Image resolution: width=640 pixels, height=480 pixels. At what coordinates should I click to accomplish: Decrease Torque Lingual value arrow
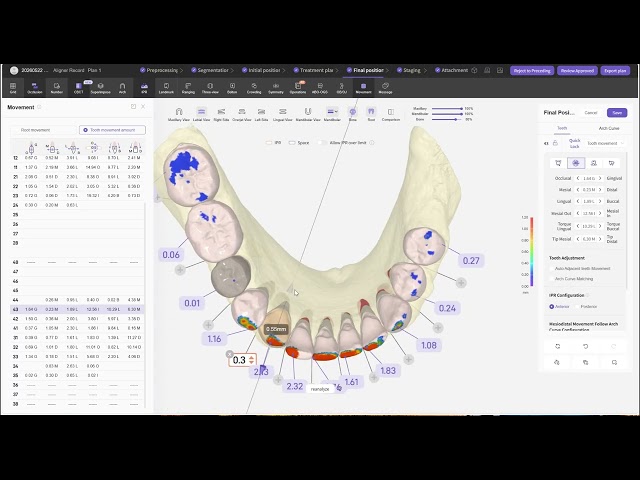(x=578, y=226)
